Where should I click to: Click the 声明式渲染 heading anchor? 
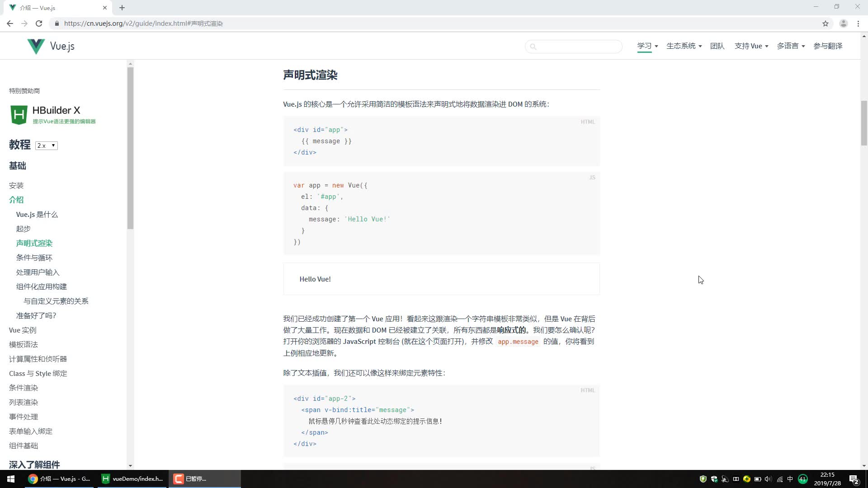coord(310,75)
